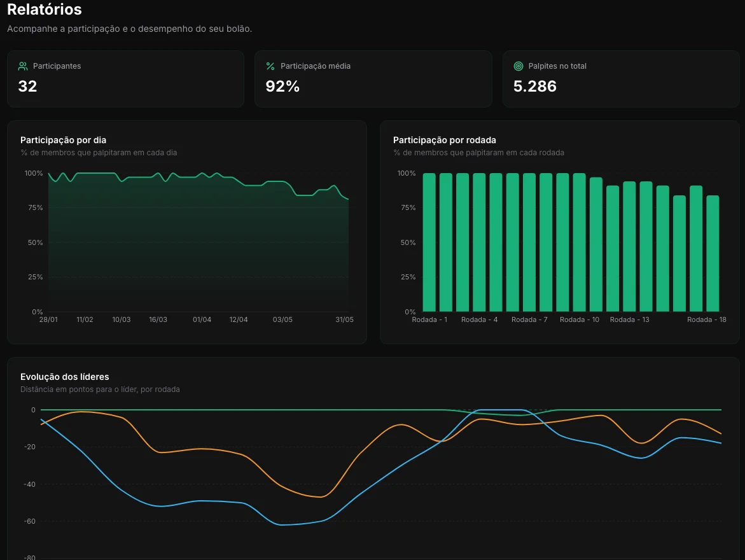Click the 31/05 date axis label
This screenshot has height=560, width=745.
pos(344,320)
